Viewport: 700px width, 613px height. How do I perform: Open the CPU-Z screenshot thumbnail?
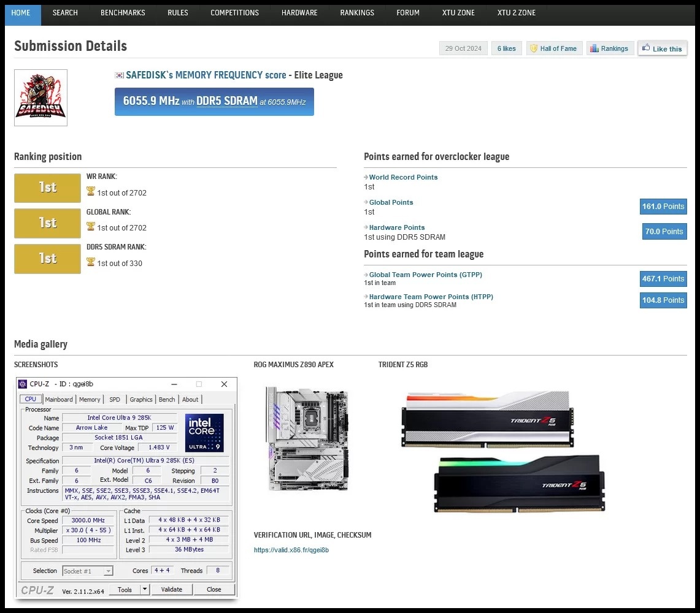coord(127,489)
